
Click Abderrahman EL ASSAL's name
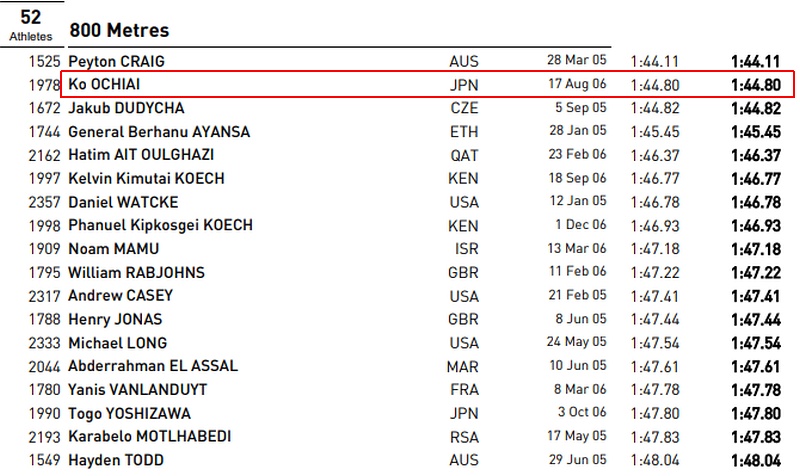click(153, 366)
